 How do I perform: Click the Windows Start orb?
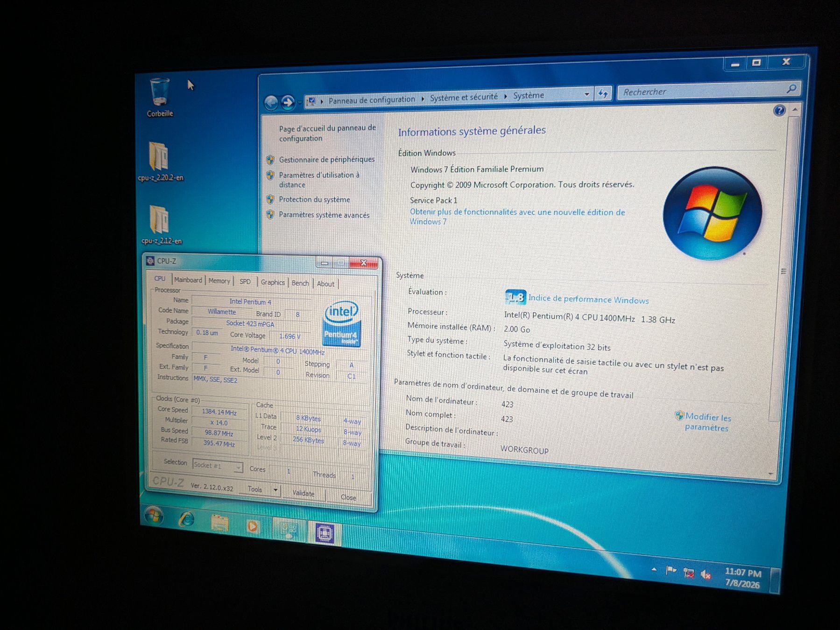(x=154, y=515)
